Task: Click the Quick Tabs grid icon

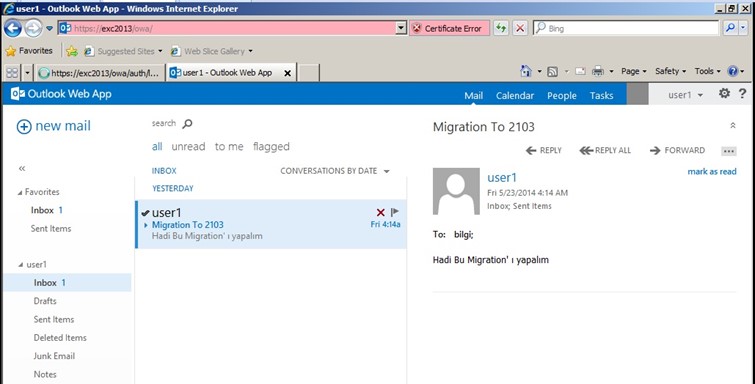Action: click(x=12, y=73)
